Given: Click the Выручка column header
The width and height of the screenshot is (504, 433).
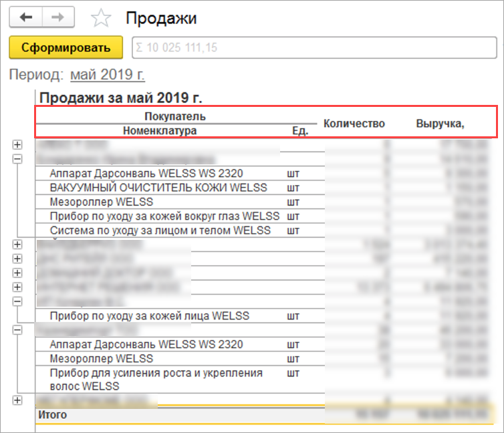Looking at the screenshot, I should (440, 124).
